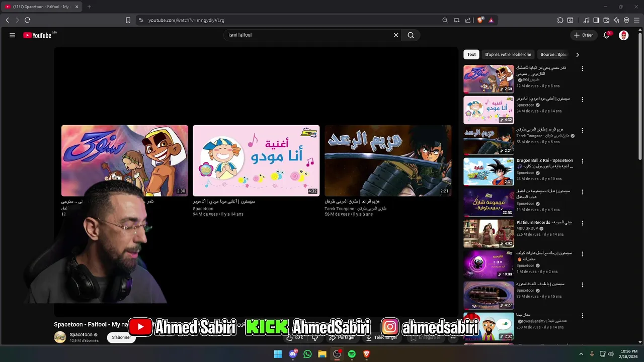Open File Explorer from the taskbar

coord(323,354)
